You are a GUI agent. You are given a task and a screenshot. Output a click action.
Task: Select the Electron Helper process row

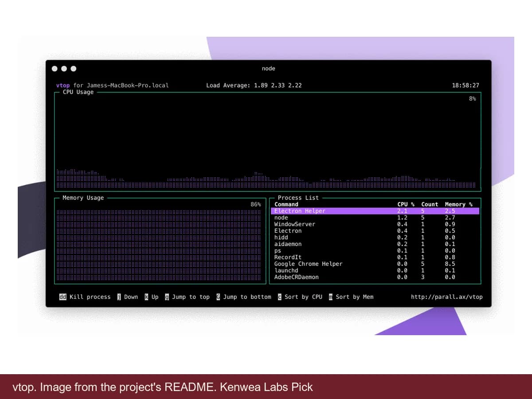coord(375,211)
